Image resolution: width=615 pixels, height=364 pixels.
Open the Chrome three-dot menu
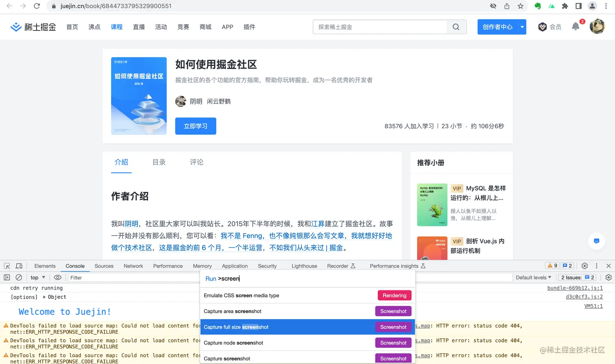(606, 6)
